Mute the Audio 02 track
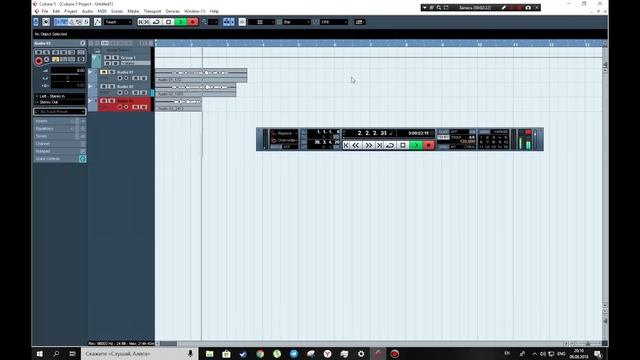The image size is (640, 360). click(104, 87)
